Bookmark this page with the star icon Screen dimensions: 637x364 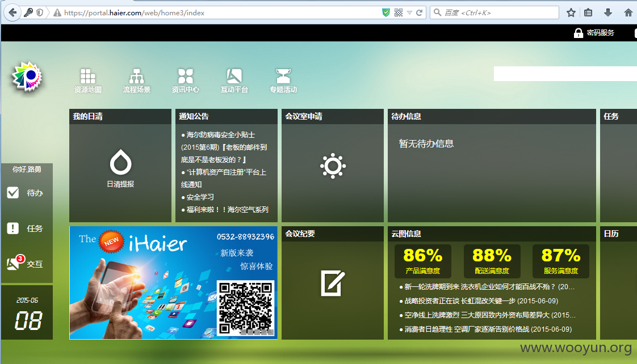571,12
